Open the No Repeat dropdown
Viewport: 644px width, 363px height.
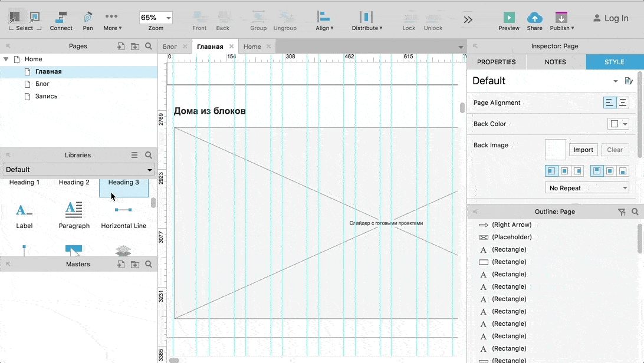(x=587, y=188)
